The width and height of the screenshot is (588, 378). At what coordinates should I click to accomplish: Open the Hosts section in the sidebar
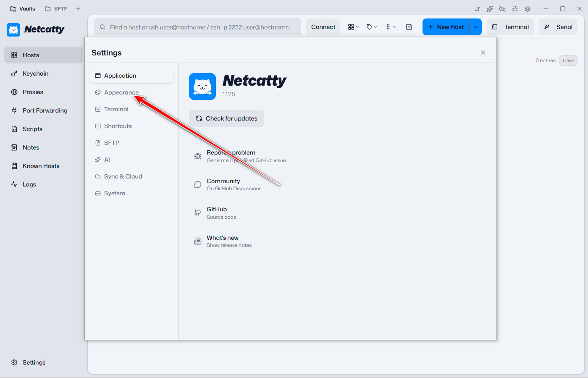[44, 55]
